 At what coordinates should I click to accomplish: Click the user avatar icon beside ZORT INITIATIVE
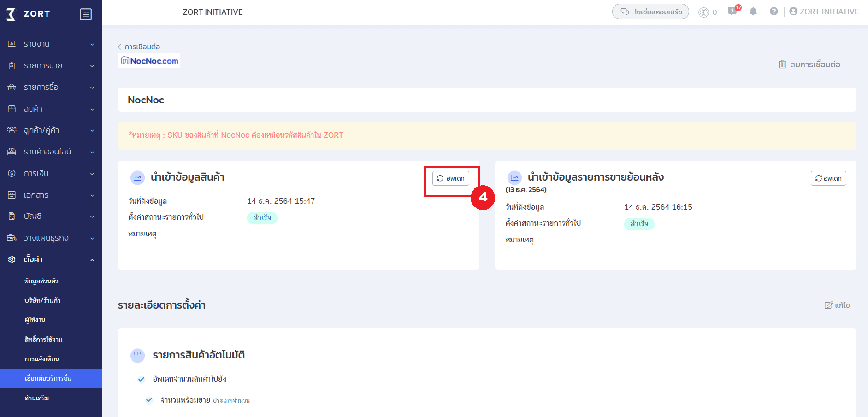[793, 12]
